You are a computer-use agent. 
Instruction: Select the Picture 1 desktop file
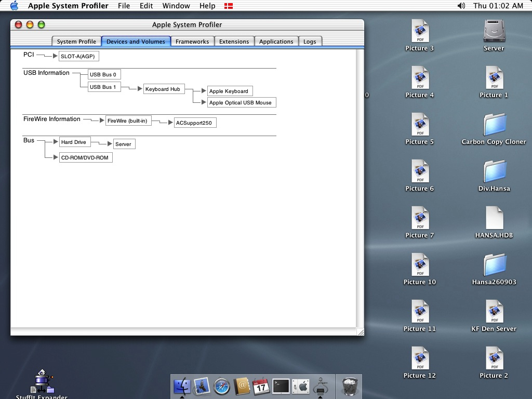click(495, 77)
